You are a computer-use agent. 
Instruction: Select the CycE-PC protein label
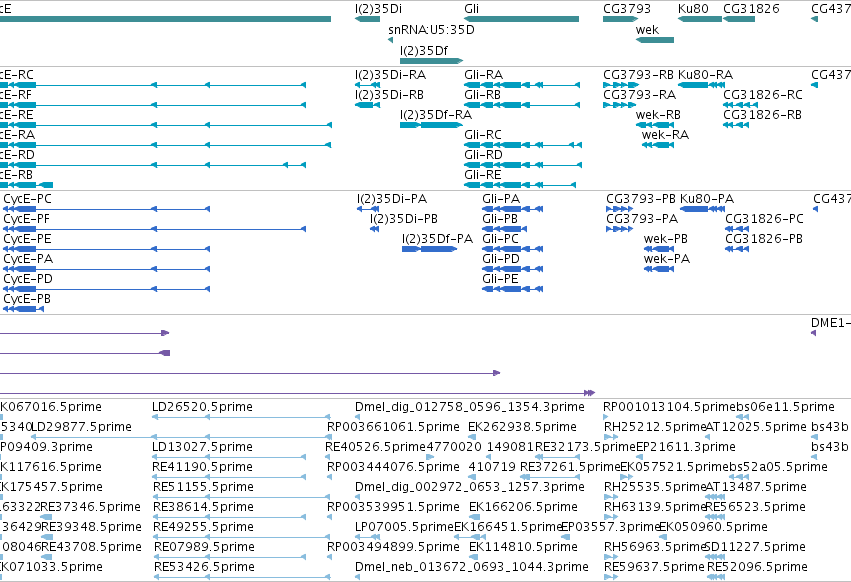pos(27,199)
